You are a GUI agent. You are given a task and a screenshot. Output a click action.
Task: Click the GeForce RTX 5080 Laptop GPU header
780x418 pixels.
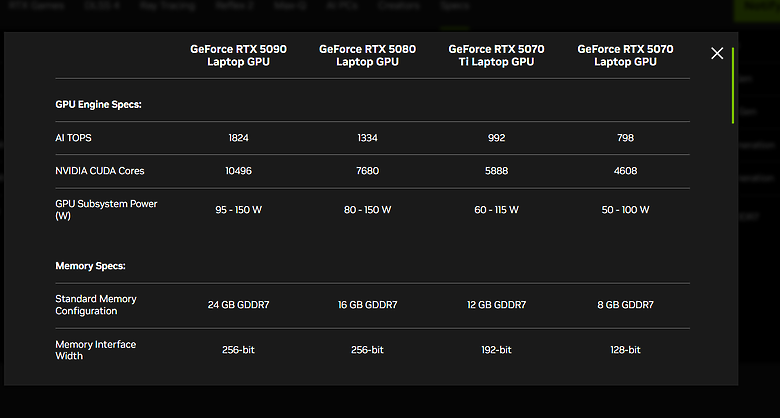[x=367, y=55]
